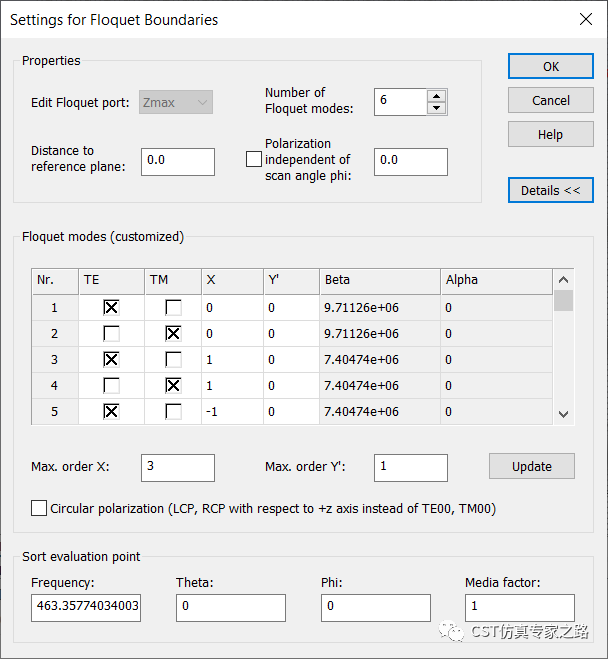Enable Polarization independent of scan angle phi
Viewport: 608px width, 659px height.
click(254, 159)
